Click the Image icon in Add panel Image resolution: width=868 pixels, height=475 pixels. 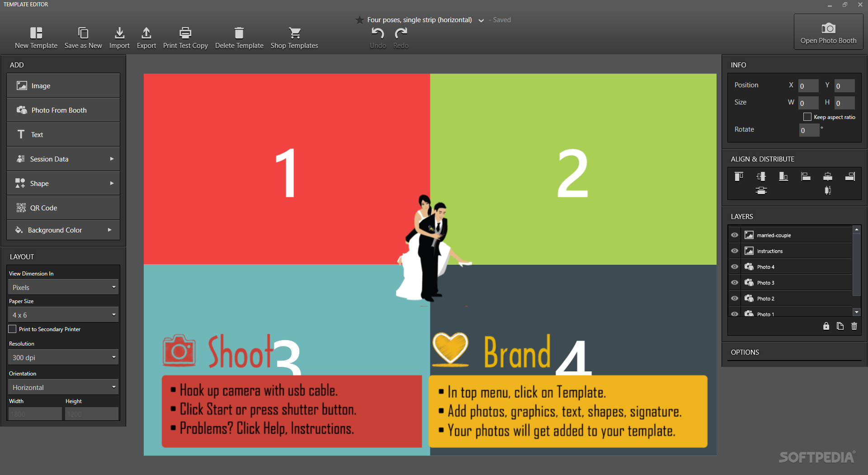pos(22,85)
